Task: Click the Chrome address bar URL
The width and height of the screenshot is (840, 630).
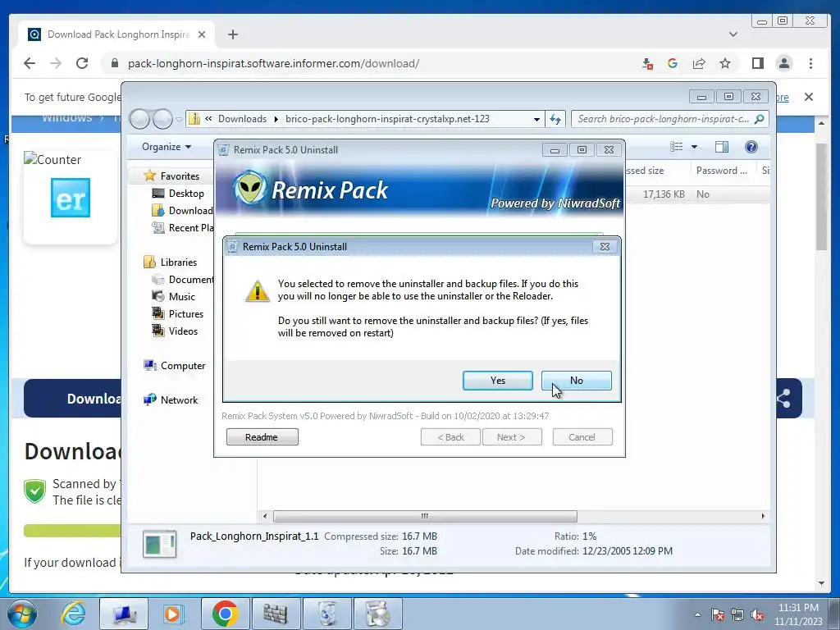Action: click(273, 63)
